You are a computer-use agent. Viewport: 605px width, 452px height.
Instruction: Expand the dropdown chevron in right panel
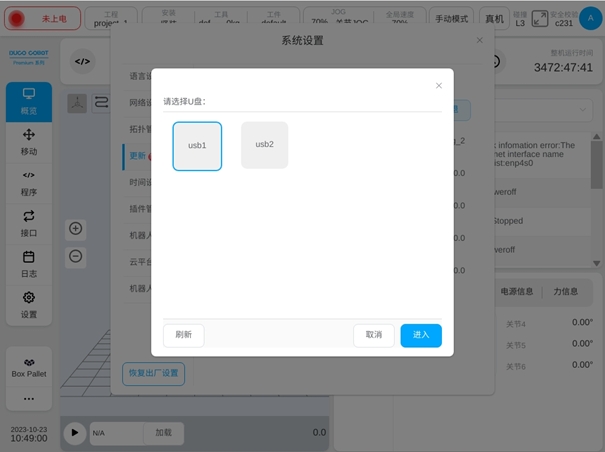(x=584, y=109)
